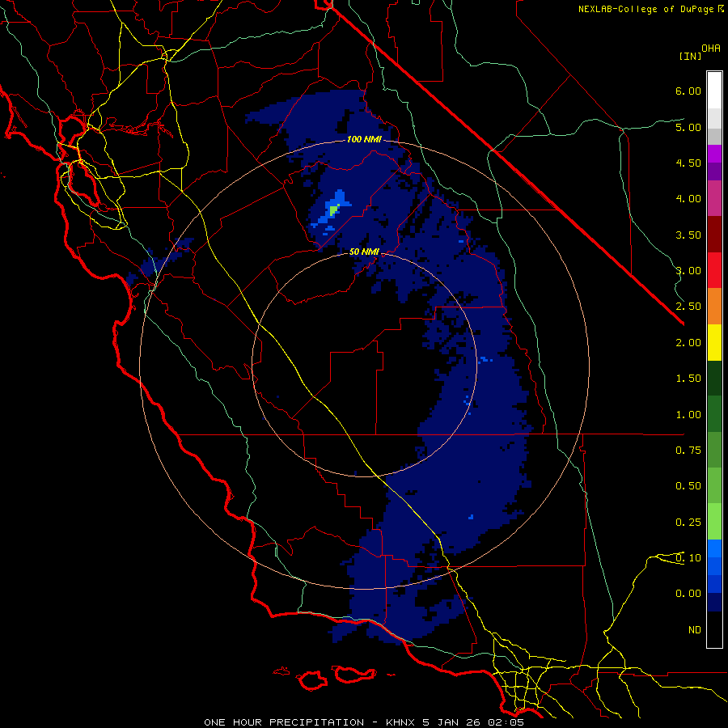Click the bright red legend swatch near 3.00
This screenshot has width=728, height=728.
714,270
